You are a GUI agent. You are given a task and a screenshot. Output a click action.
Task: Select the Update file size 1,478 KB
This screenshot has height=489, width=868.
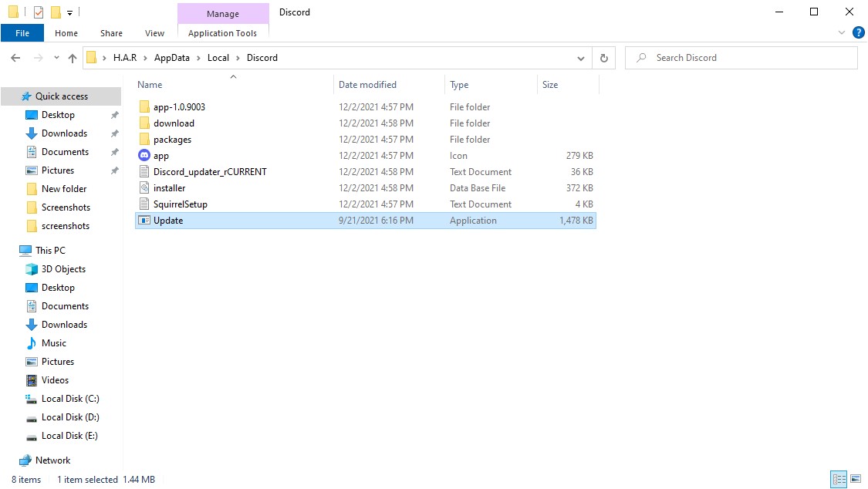[x=576, y=220]
